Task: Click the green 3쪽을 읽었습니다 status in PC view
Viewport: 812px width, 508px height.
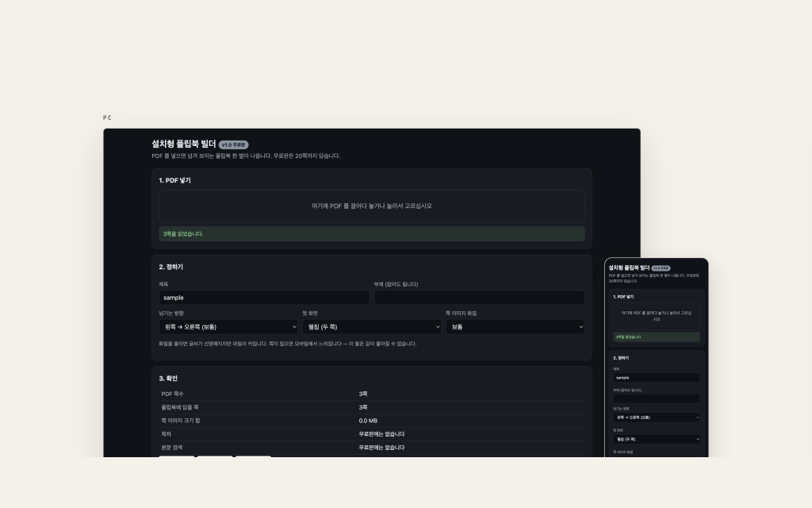Action: pyautogui.click(x=371, y=234)
